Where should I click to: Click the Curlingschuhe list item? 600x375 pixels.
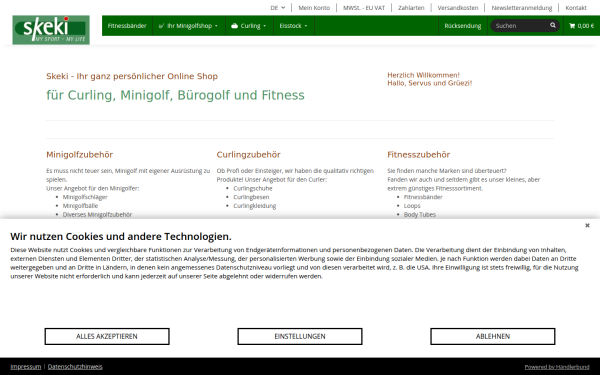(x=253, y=188)
